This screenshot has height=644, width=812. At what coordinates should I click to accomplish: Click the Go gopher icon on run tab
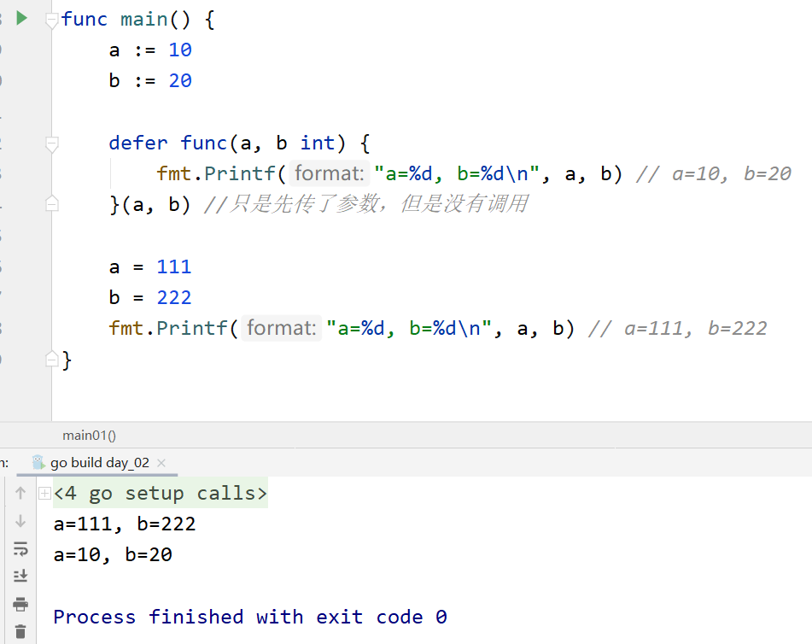tap(38, 462)
